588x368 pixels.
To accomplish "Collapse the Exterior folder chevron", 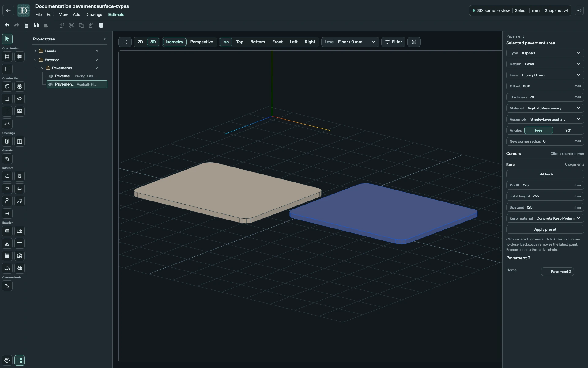I will (x=36, y=60).
